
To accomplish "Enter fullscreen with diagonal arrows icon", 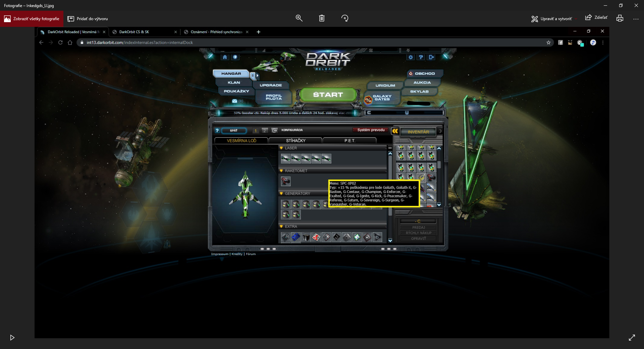I will point(632,337).
